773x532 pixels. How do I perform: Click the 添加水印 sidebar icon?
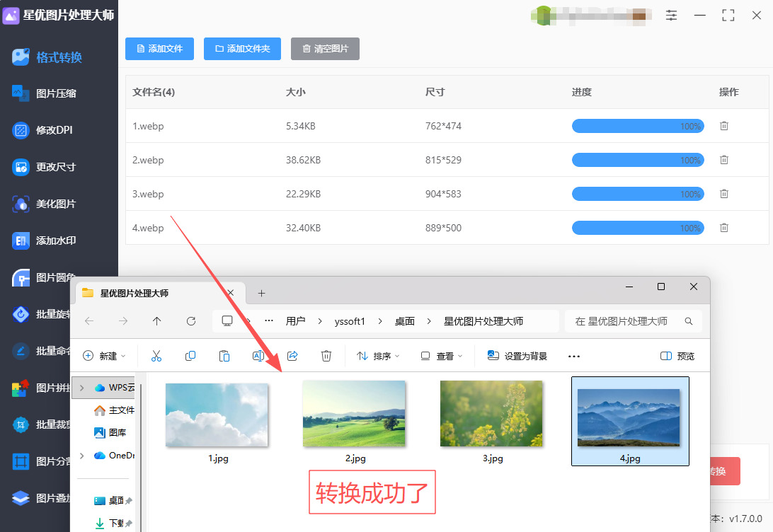(21, 241)
